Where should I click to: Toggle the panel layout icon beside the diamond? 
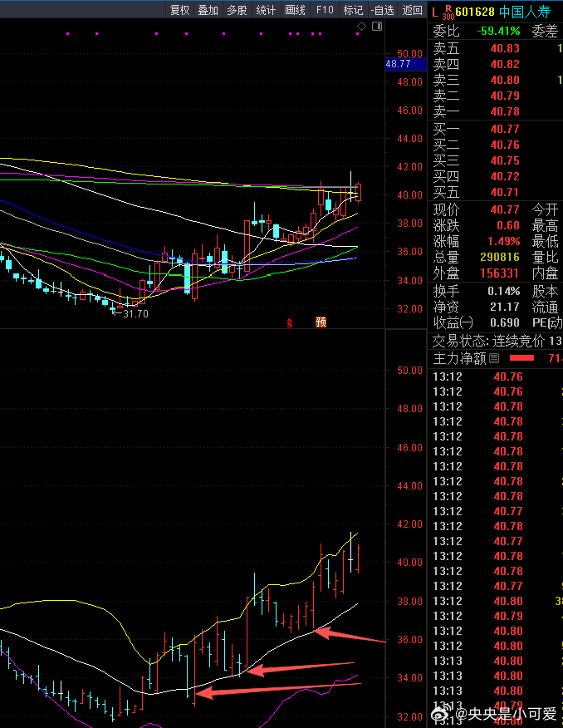[377, 27]
